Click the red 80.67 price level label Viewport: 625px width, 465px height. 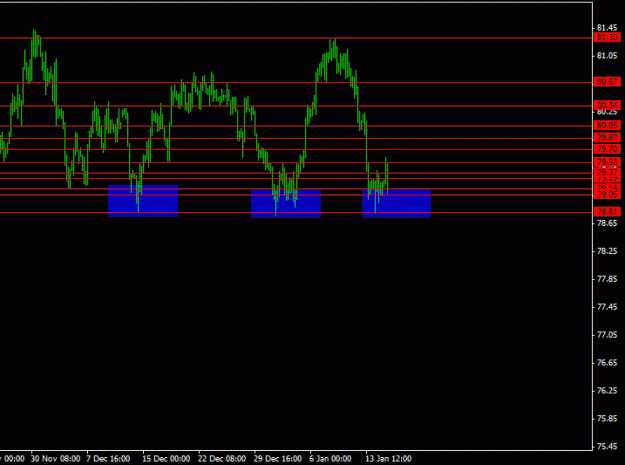pos(607,82)
